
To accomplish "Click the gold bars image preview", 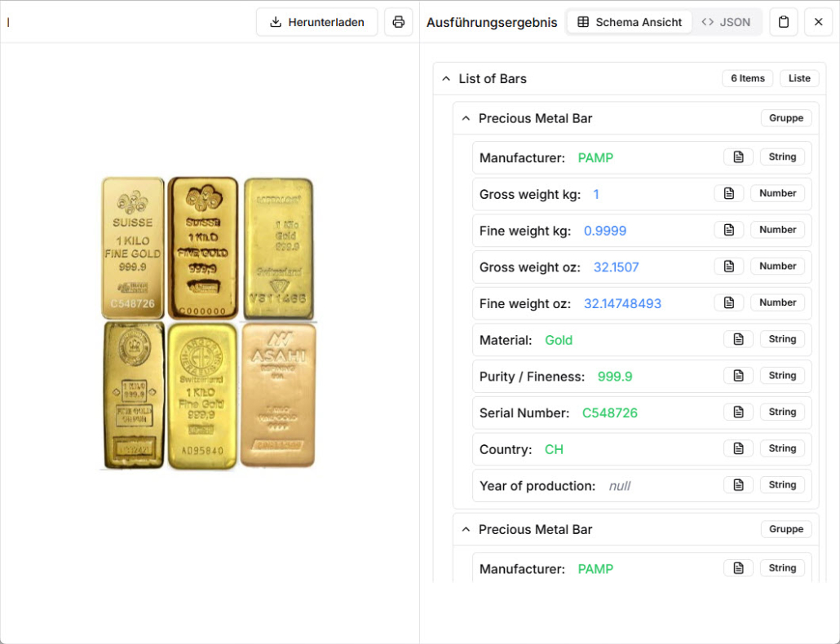I will [x=208, y=323].
